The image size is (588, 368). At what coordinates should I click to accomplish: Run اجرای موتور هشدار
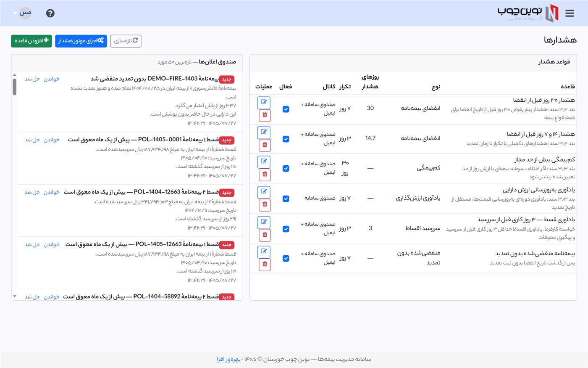(x=81, y=41)
